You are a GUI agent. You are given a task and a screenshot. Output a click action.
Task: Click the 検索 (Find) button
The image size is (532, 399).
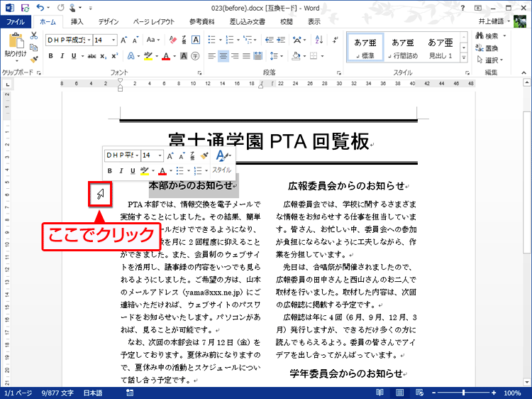pos(491,36)
